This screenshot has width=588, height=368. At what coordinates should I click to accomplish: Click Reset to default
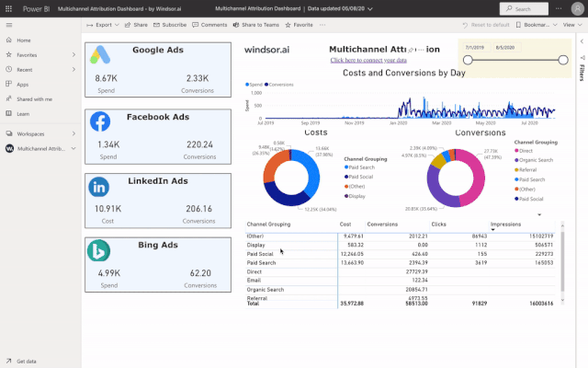486,25
